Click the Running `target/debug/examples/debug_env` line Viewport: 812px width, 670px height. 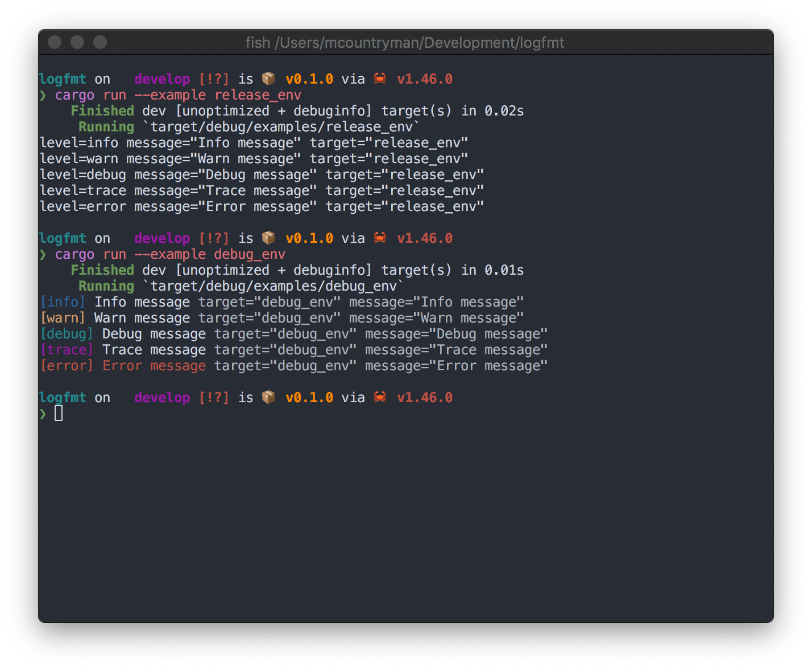241,286
